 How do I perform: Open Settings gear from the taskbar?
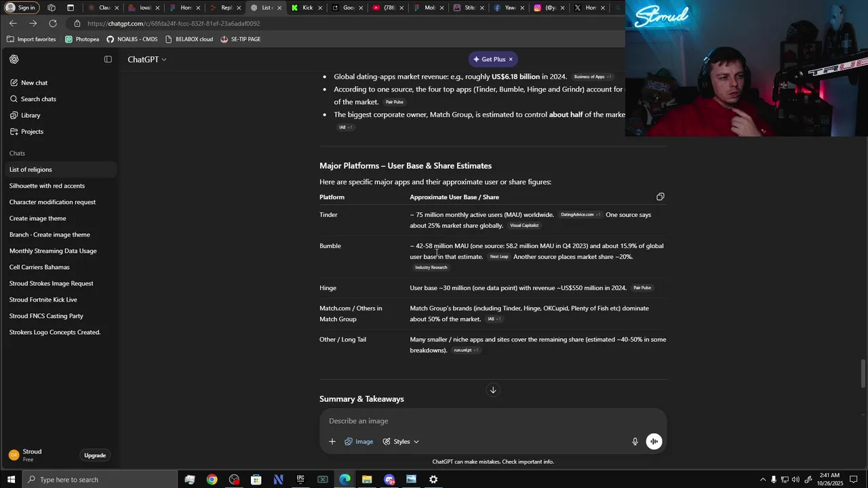click(433, 480)
